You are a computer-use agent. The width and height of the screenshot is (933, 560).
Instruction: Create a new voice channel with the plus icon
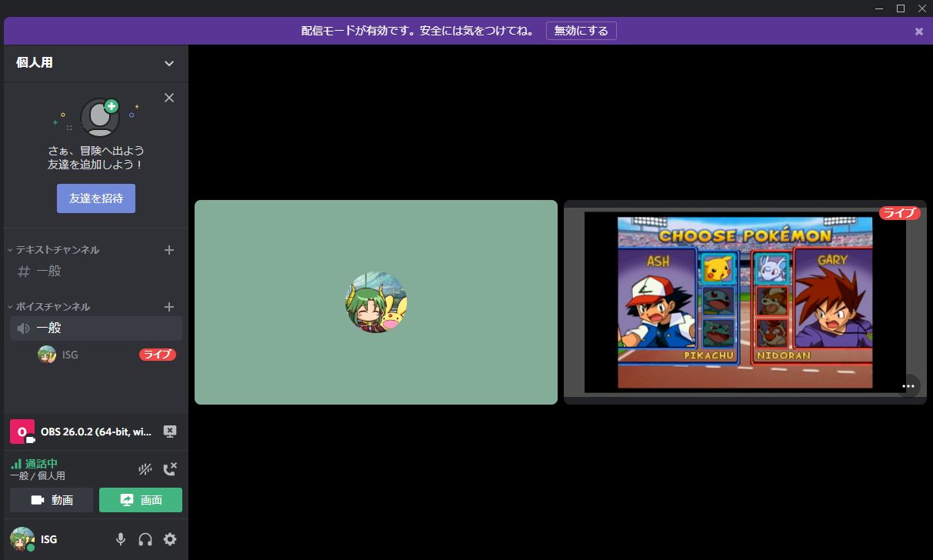pyautogui.click(x=169, y=307)
